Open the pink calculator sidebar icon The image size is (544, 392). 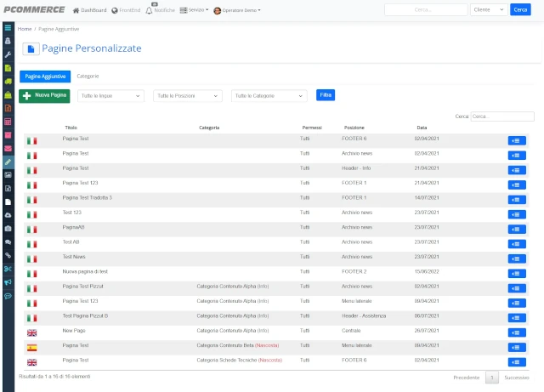[8, 122]
